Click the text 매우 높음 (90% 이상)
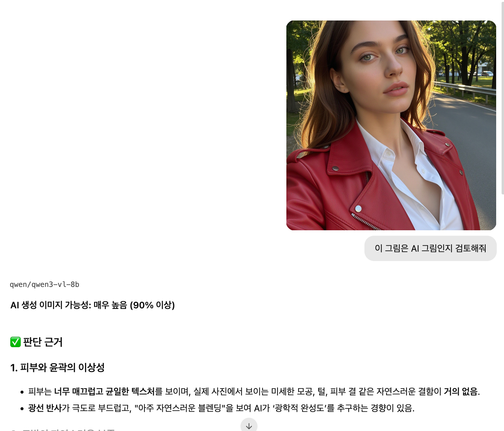 click(134, 305)
